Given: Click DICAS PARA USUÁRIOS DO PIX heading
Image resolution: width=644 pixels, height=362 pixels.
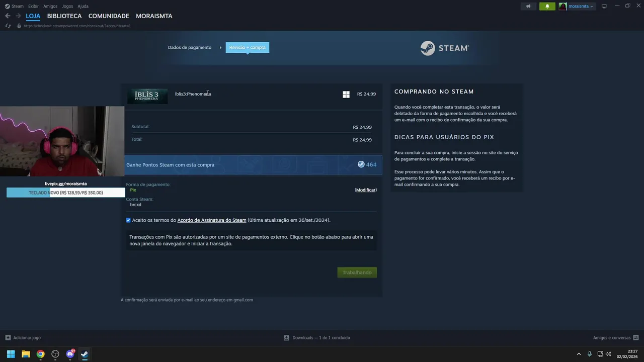Looking at the screenshot, I should pos(444,137).
